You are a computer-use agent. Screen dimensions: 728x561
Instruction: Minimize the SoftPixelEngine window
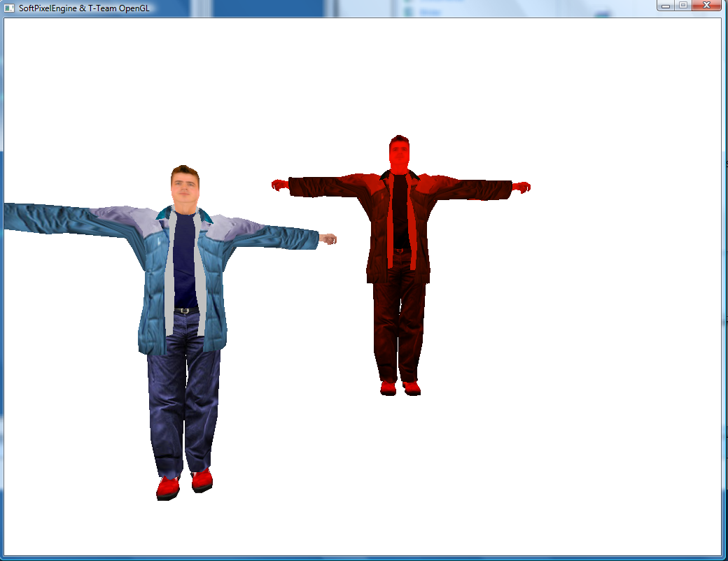[x=666, y=6]
